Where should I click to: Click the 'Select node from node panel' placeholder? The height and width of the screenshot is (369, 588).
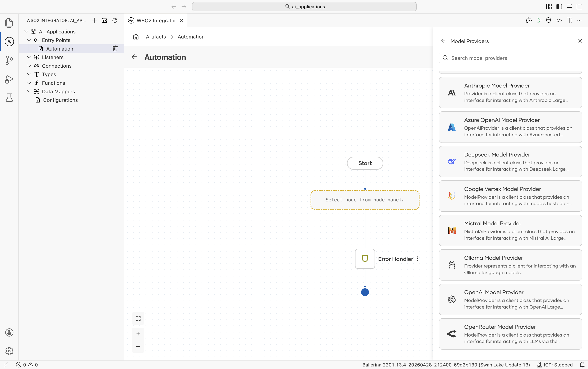[x=365, y=200]
